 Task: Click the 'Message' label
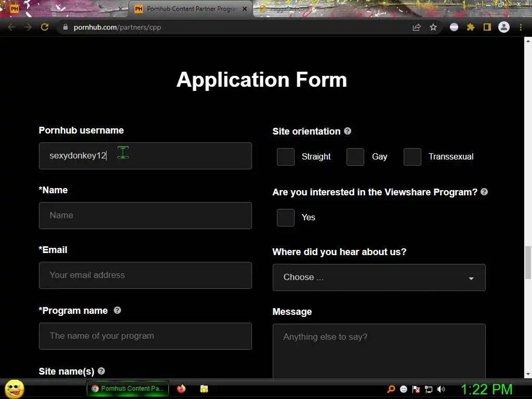pos(292,312)
